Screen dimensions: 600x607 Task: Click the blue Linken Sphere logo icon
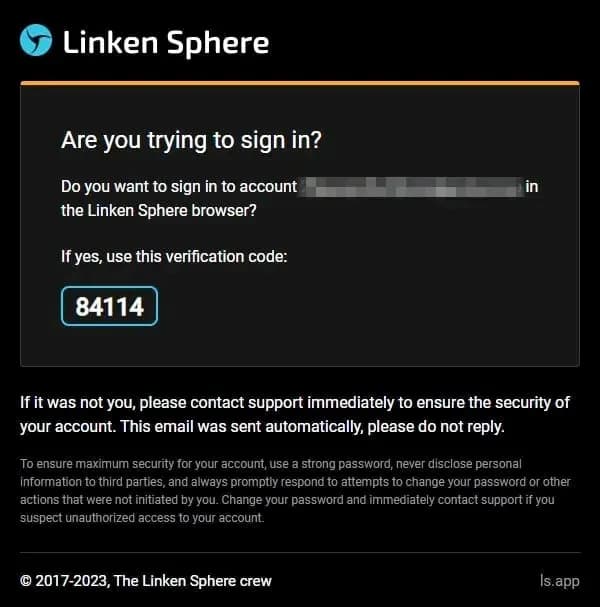(36, 40)
